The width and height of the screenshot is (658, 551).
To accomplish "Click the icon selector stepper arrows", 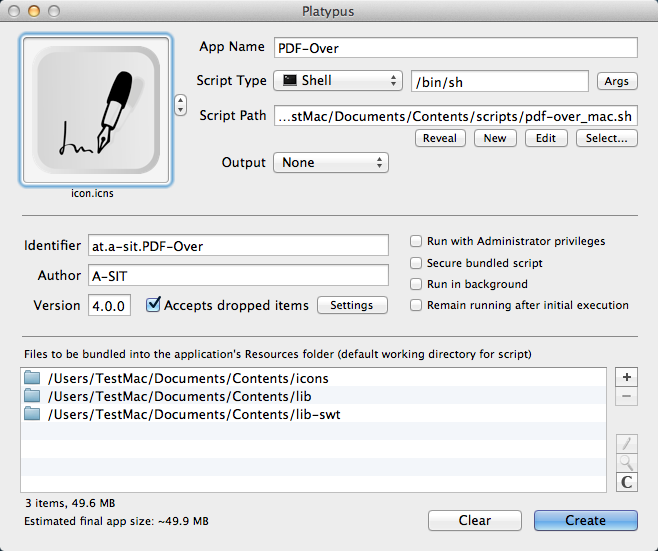I will (x=180, y=104).
